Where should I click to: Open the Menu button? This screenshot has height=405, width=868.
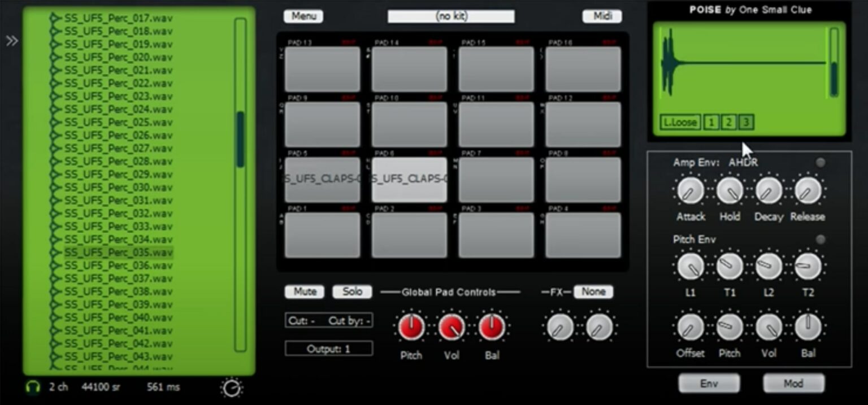[303, 16]
